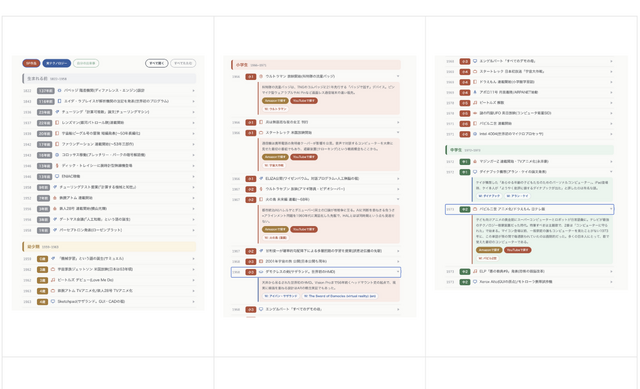Click the rocket icon beside アポロ11号 entry
640x389 pixels.
point(475,92)
